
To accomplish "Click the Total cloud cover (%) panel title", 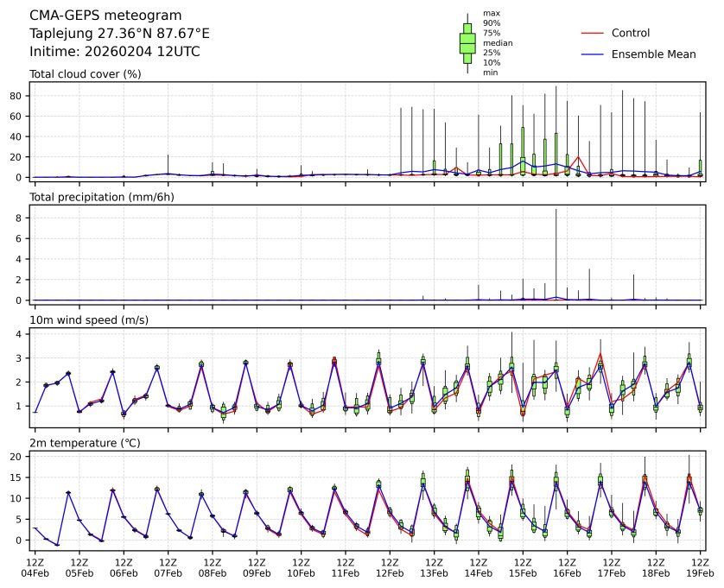I will click(85, 74).
